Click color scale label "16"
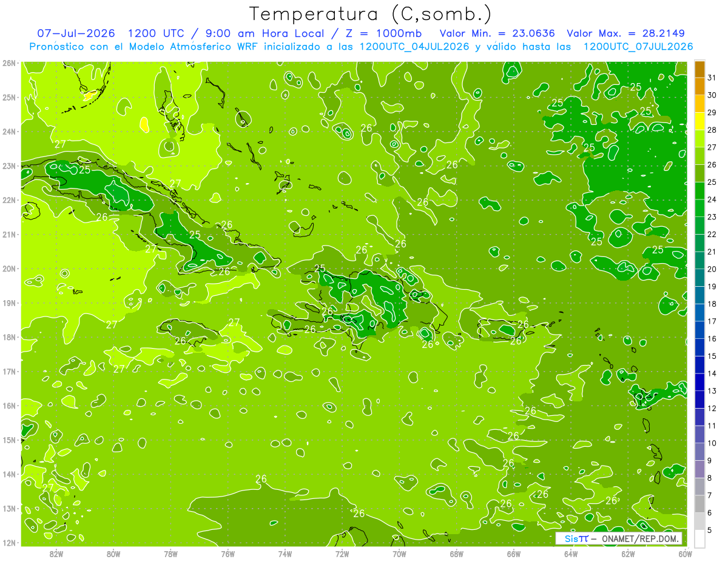 tap(712, 338)
